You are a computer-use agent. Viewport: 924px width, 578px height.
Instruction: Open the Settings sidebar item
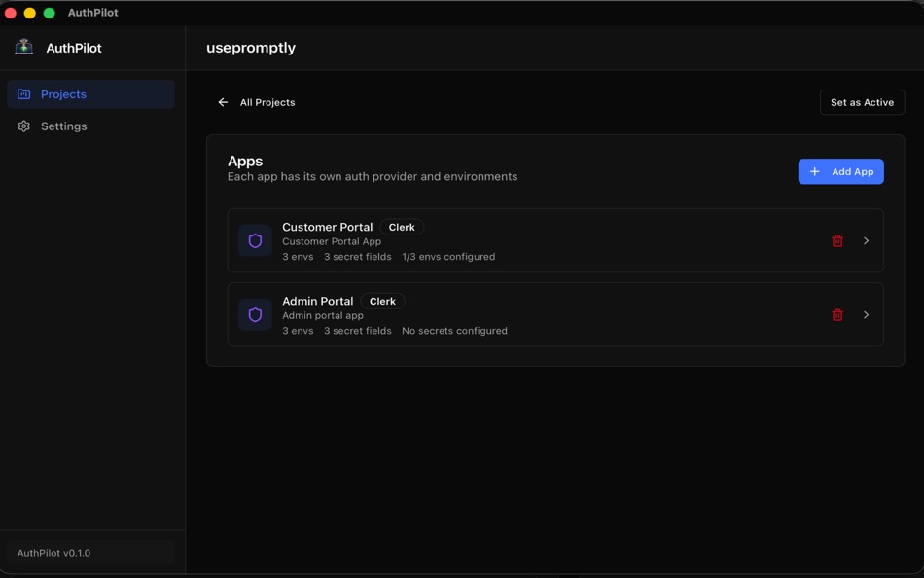(x=90, y=126)
